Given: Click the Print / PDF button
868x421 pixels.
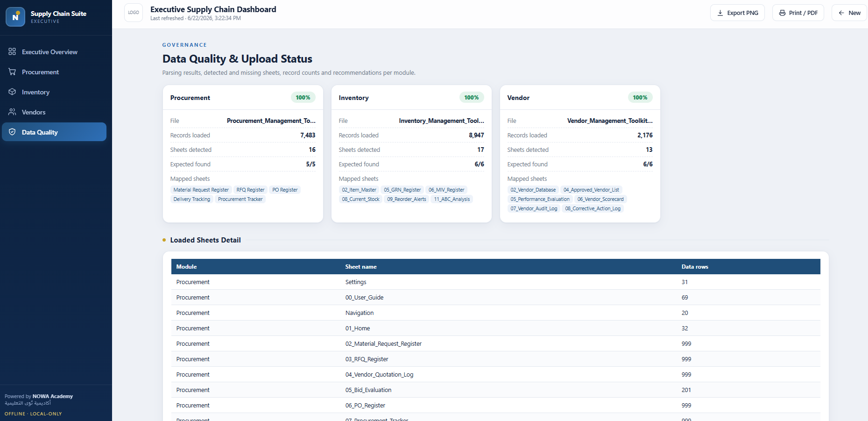Looking at the screenshot, I should point(798,13).
